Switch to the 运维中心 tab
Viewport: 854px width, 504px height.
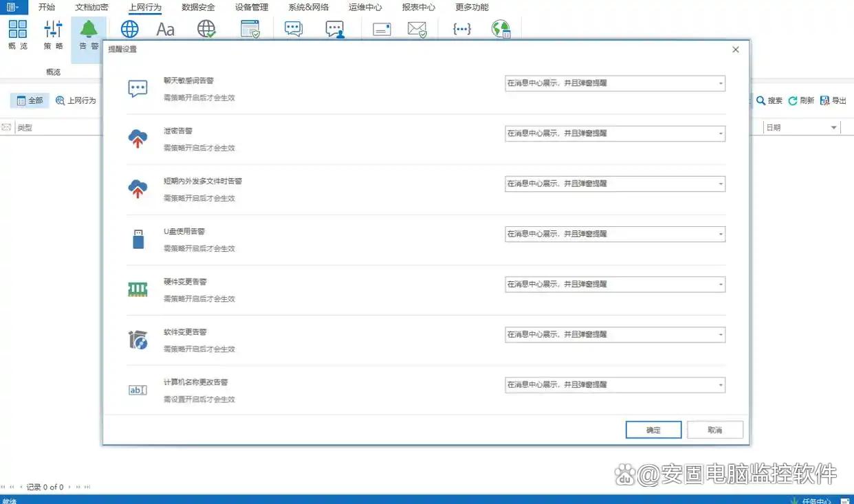click(365, 8)
